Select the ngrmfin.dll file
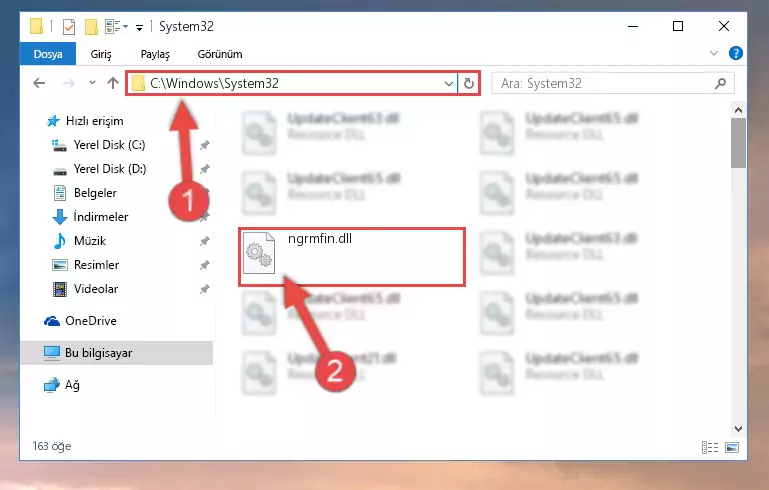The width and height of the screenshot is (769, 490). 352,257
